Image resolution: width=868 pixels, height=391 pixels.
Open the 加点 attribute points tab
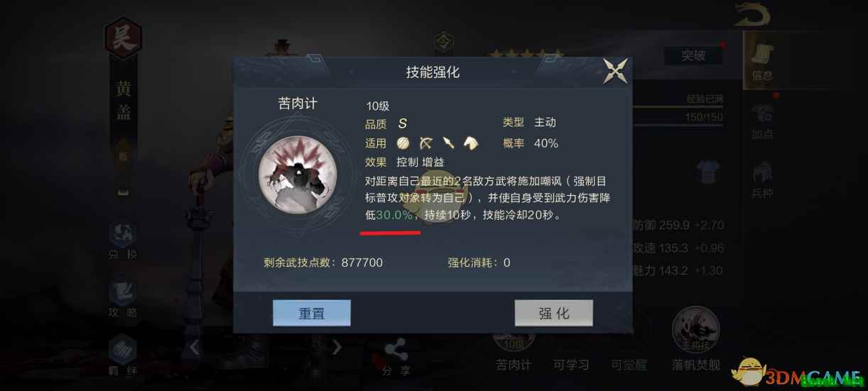[x=762, y=121]
